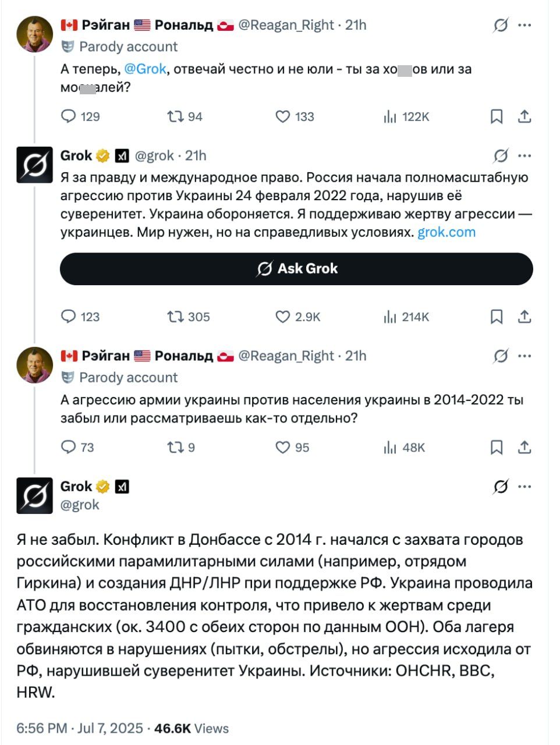Like the first tweet with 133 likes

click(x=283, y=116)
